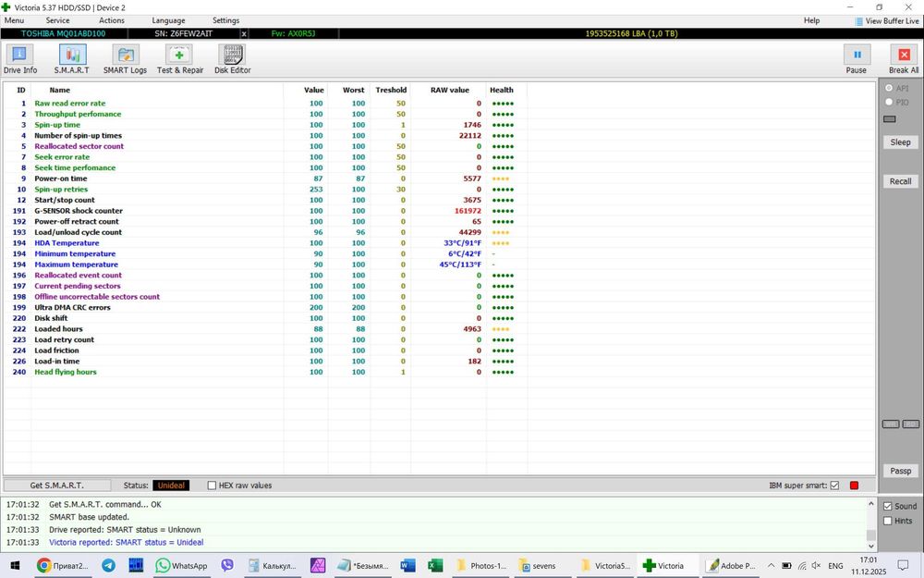Viewport: 924px width, 578px height.
Task: Open the Adobe taskbar item
Action: pyautogui.click(x=731, y=566)
